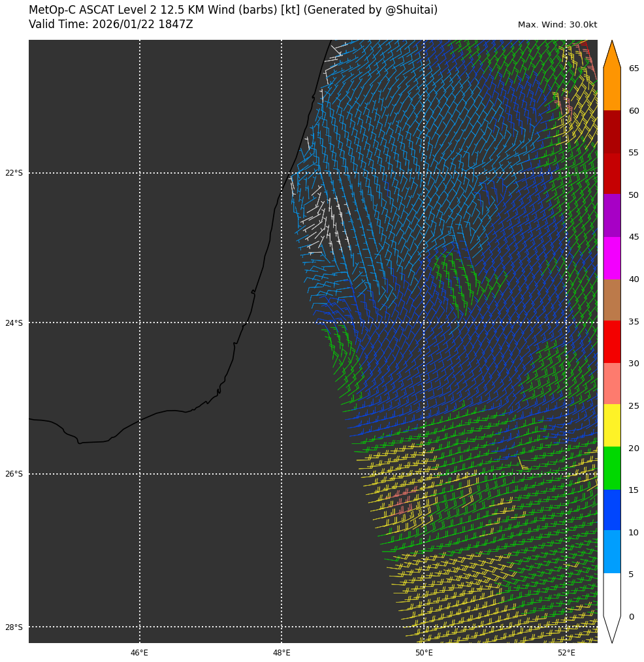Click the yellow 20–25 kt color band
Screen dimensions: 644x662
[x=612, y=426]
